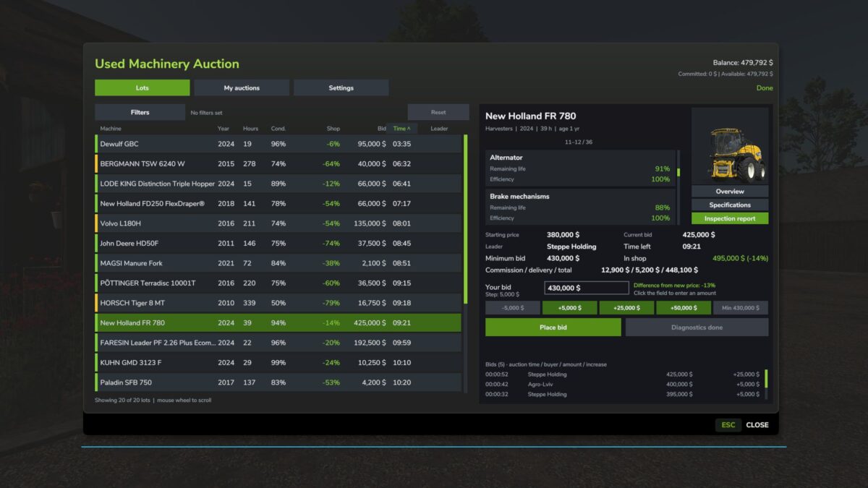Click the Brake mechanisms component card
The height and width of the screenshot is (488, 868).
point(580,207)
